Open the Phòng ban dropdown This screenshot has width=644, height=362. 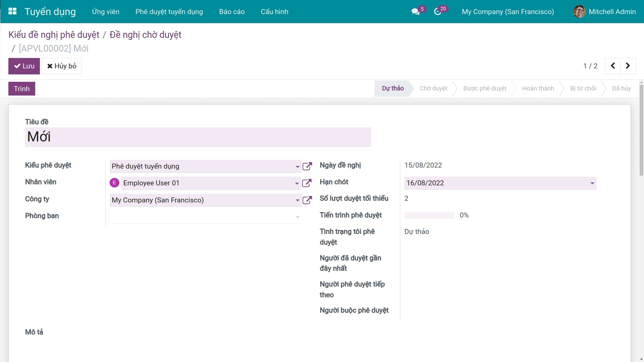click(297, 217)
